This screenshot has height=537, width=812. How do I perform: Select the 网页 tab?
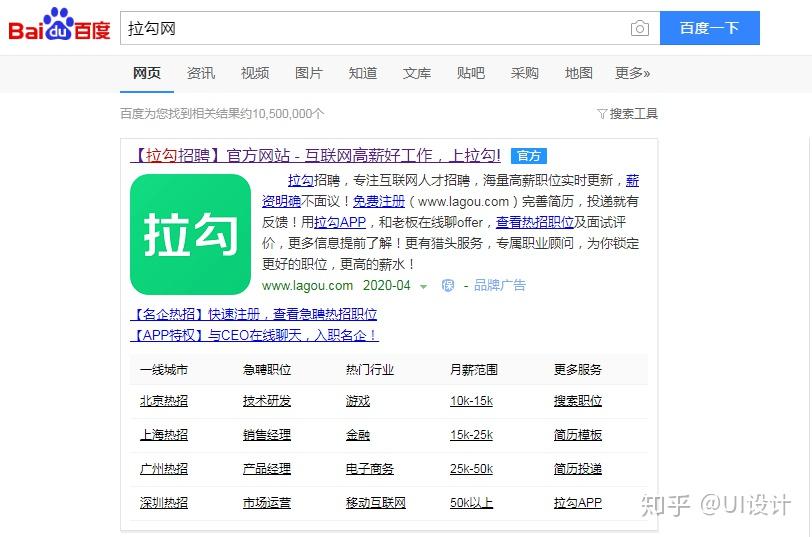click(147, 73)
